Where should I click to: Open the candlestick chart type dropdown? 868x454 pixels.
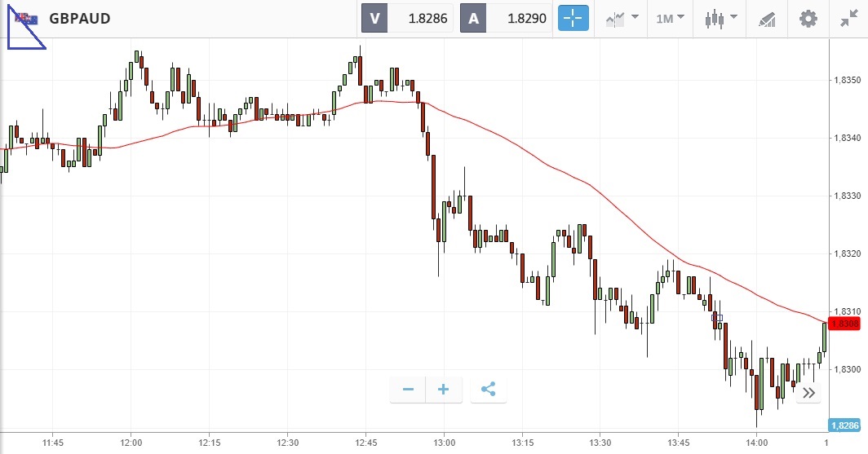[721, 18]
